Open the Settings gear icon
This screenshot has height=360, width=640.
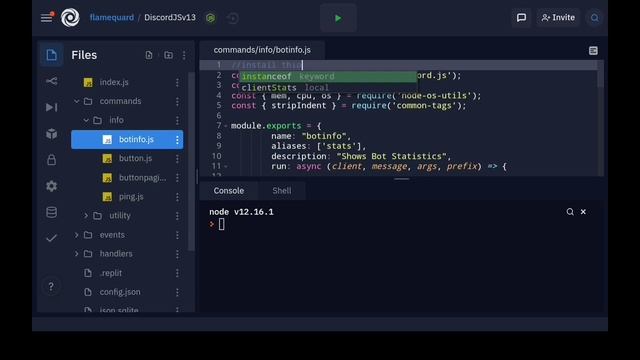click(51, 186)
